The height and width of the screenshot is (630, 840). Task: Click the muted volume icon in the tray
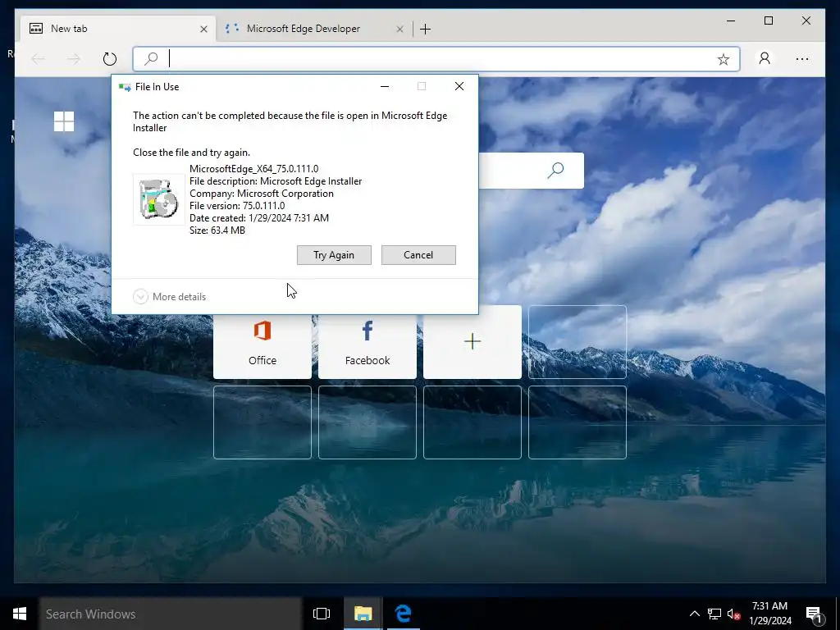[x=733, y=614]
